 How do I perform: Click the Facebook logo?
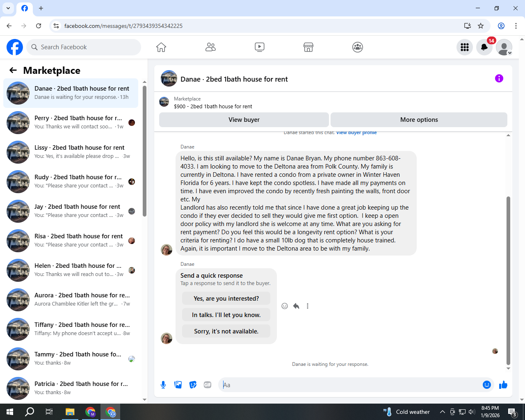pos(15,47)
